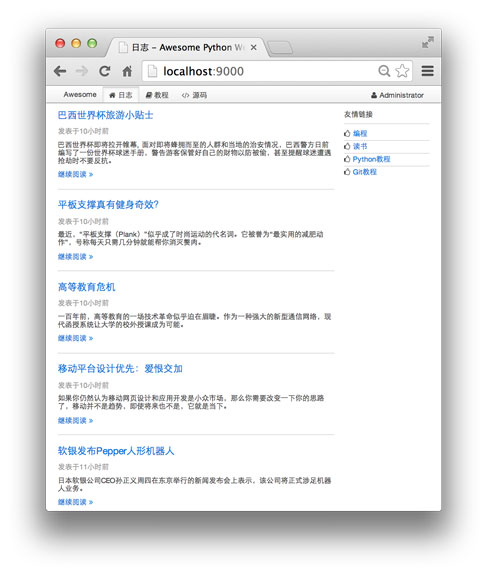Continue reading the 软银发布Pepper article

pos(75,502)
